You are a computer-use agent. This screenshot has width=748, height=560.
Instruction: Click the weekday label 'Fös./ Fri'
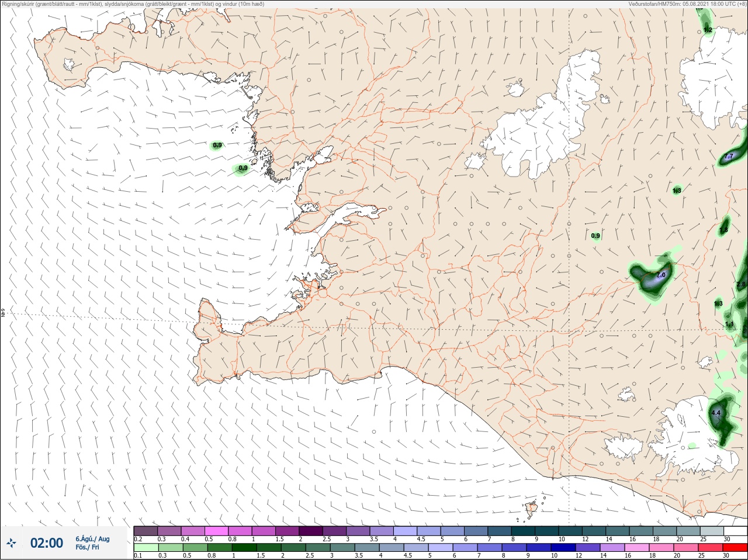87,547
